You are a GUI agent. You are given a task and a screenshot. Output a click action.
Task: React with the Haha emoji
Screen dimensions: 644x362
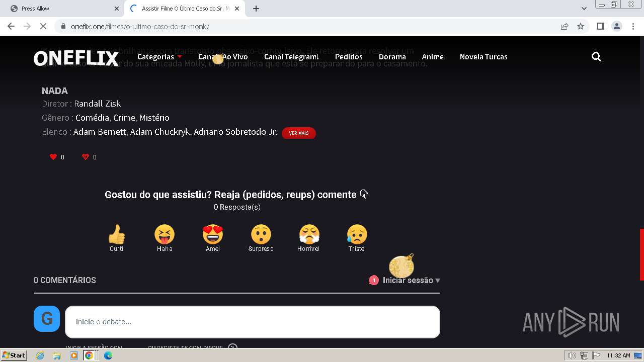pos(165,234)
